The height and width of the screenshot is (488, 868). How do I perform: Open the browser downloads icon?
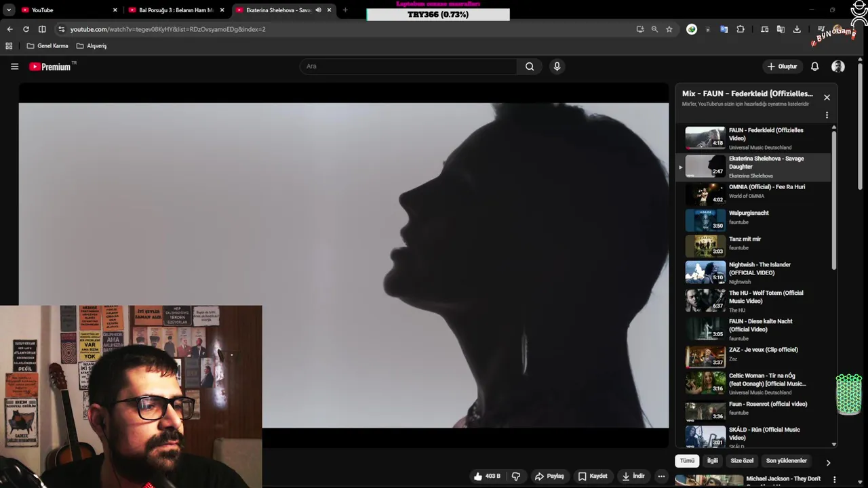pyautogui.click(x=797, y=29)
